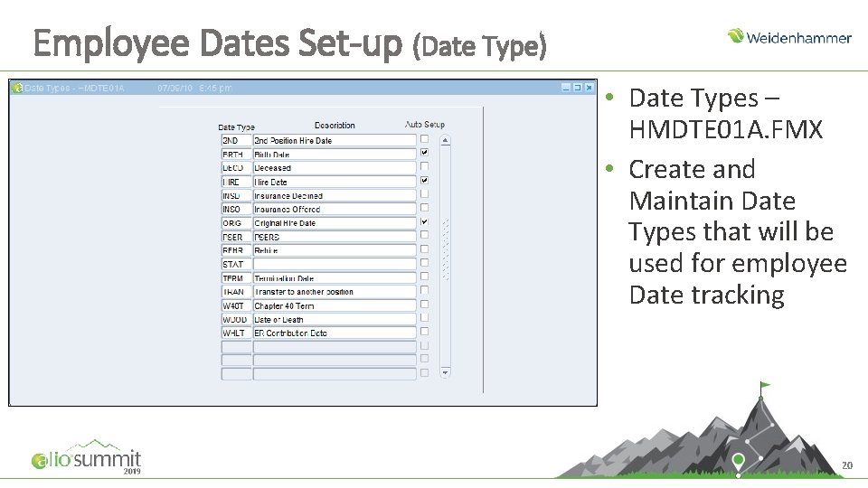Edit the 'Original Hire Date' description field
This screenshot has height=488, width=868.
[x=335, y=223]
